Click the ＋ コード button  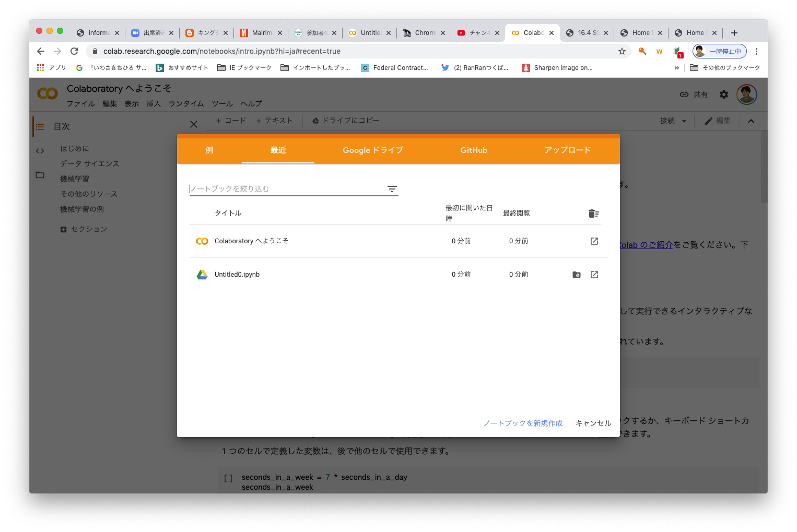point(231,121)
